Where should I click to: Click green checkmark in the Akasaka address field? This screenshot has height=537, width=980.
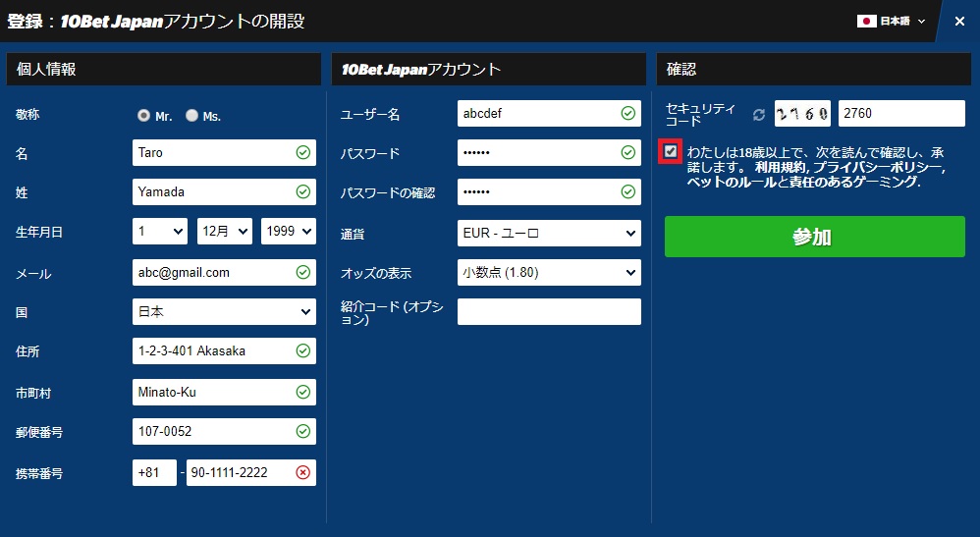click(303, 350)
